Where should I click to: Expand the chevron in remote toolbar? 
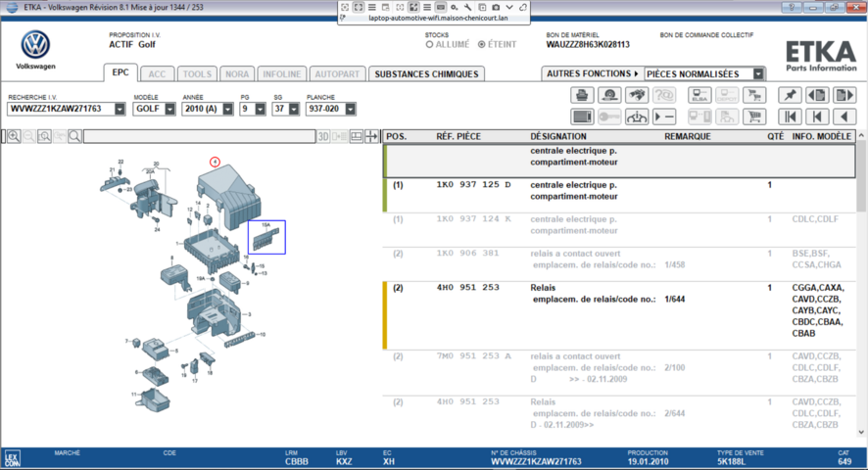tap(509, 7)
